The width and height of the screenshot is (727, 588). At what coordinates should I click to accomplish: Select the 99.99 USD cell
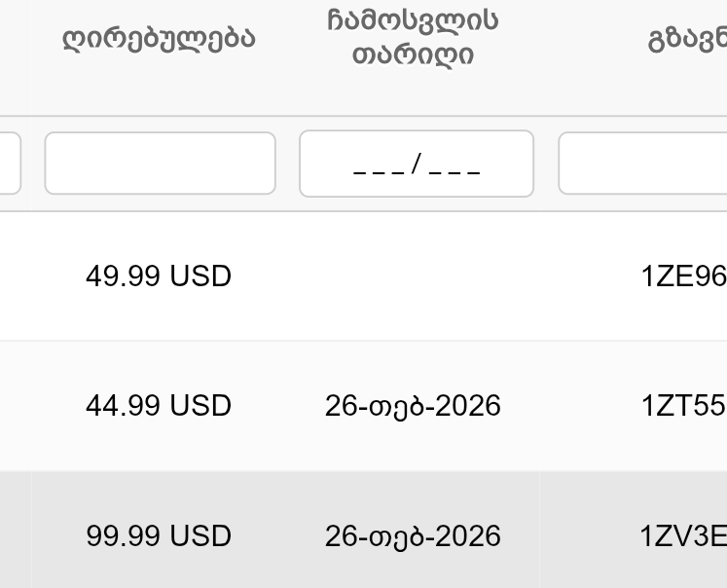(159, 536)
